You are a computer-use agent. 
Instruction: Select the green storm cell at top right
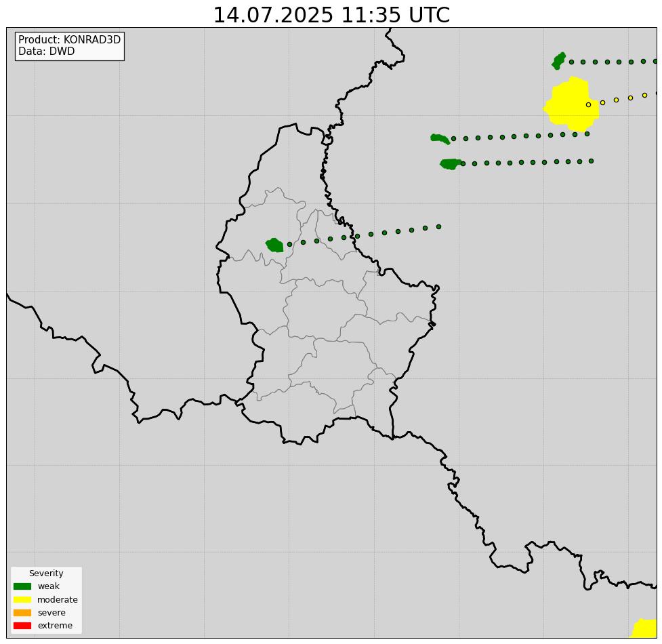point(558,61)
